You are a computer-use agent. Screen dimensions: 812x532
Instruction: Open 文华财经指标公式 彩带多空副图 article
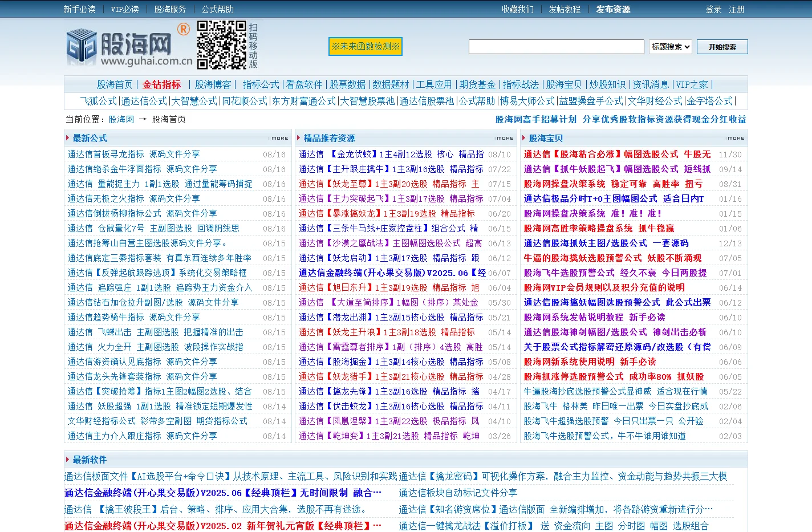click(x=157, y=421)
